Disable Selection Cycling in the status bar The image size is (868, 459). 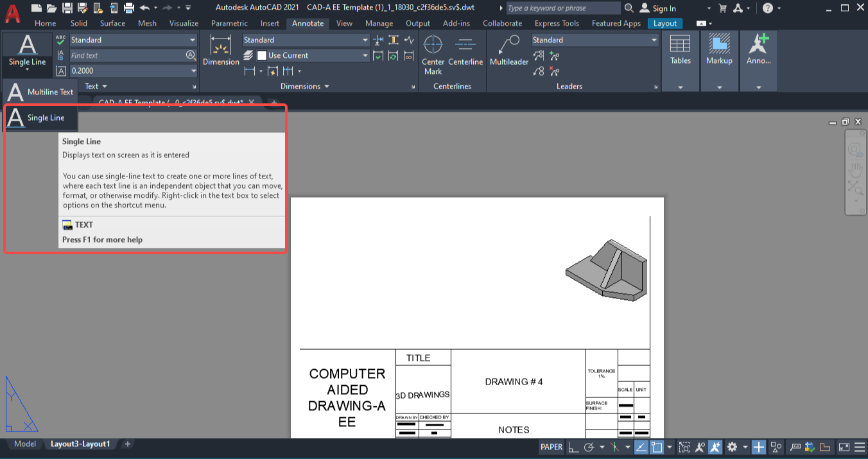pyautogui.click(x=684, y=447)
